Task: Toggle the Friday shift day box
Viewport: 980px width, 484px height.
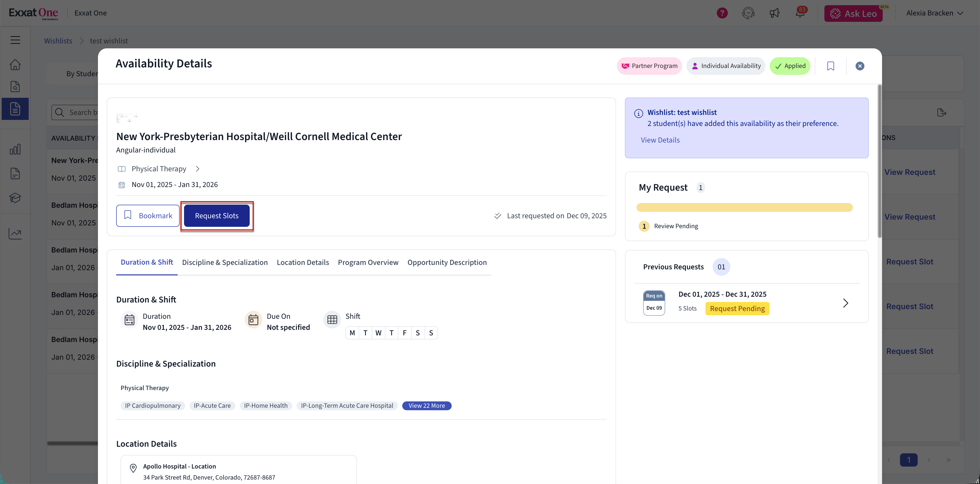Action: click(x=404, y=333)
